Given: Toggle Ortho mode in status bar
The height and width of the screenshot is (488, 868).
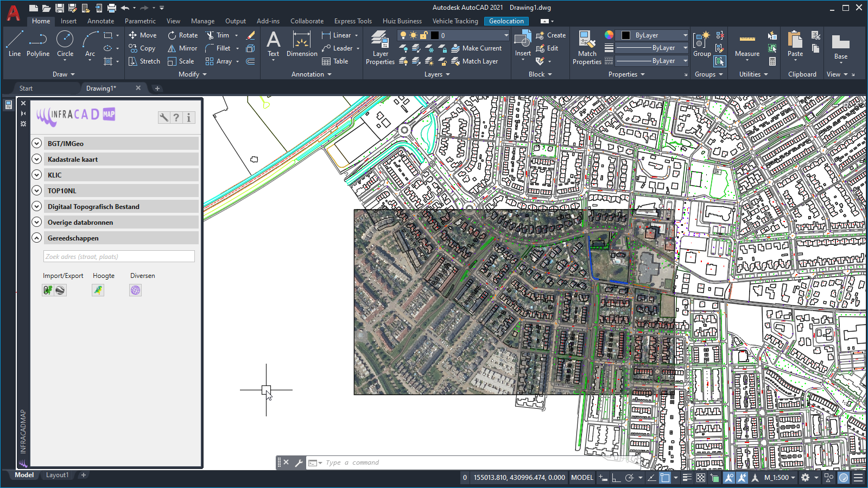Looking at the screenshot, I should pyautogui.click(x=616, y=478).
